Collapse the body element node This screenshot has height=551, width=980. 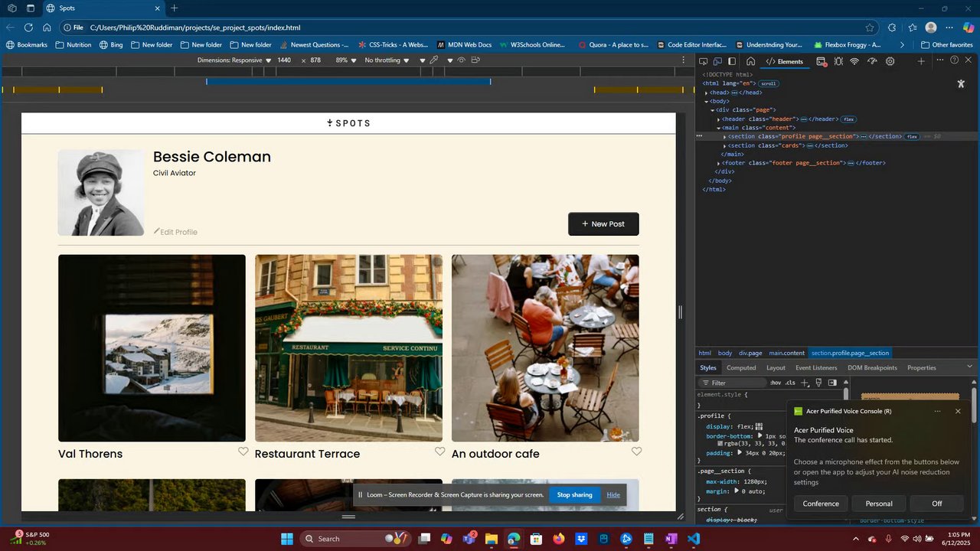click(x=707, y=101)
